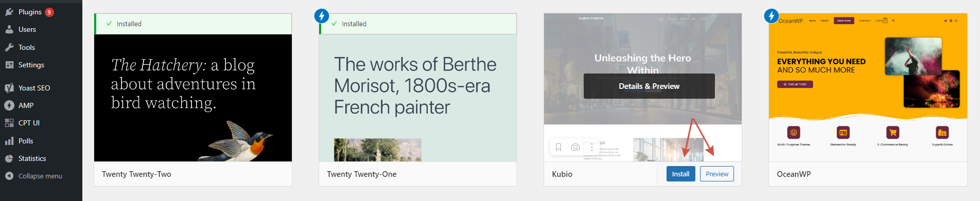Screen dimensions: 980x201
Task: Select the OceanWP theme screenshot
Action: point(868,87)
